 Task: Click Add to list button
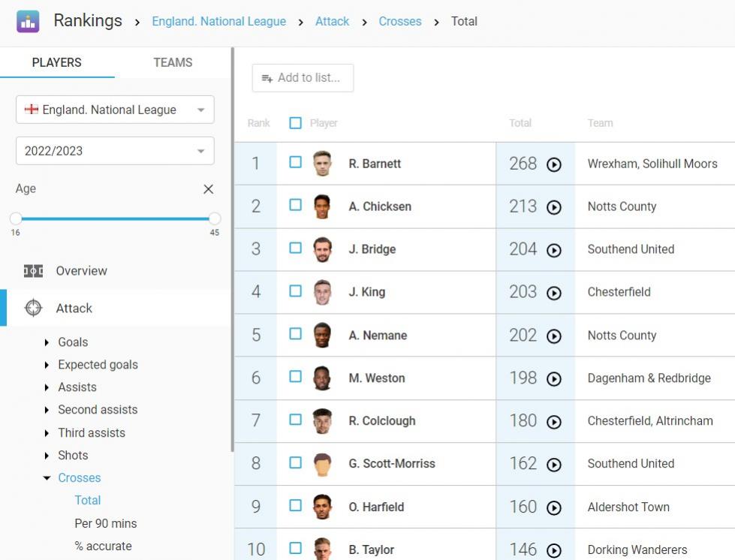[x=303, y=78]
